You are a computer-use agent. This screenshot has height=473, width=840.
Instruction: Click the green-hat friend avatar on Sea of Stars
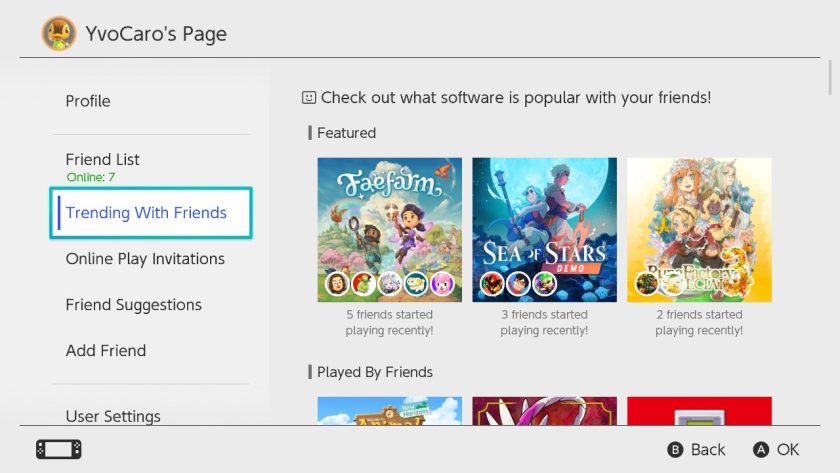click(x=544, y=284)
